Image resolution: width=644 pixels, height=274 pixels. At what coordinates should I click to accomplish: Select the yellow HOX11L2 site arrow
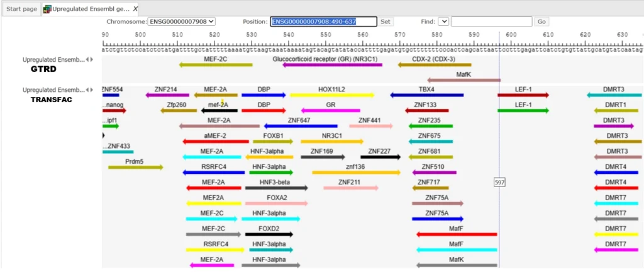pyautogui.click(x=331, y=96)
